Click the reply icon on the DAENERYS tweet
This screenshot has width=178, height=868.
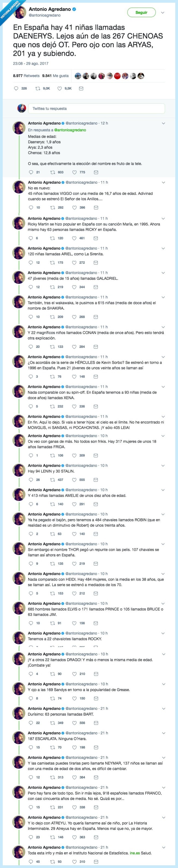[16, 89]
